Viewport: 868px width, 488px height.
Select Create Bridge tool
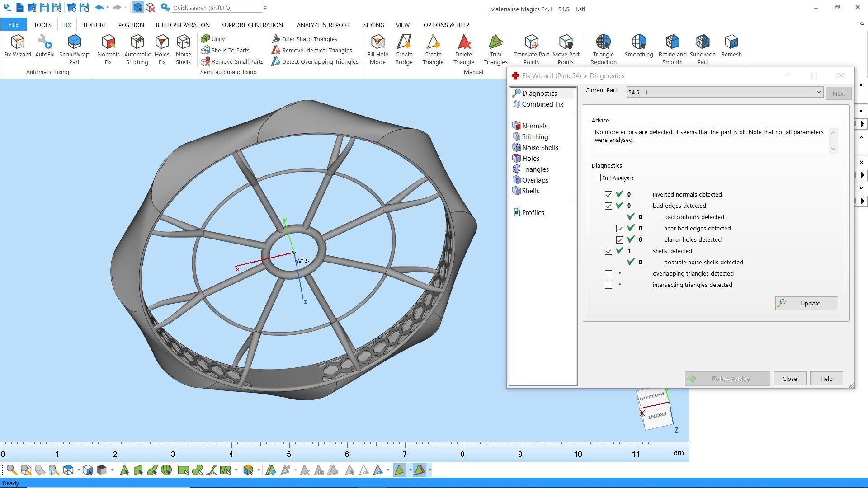(404, 50)
